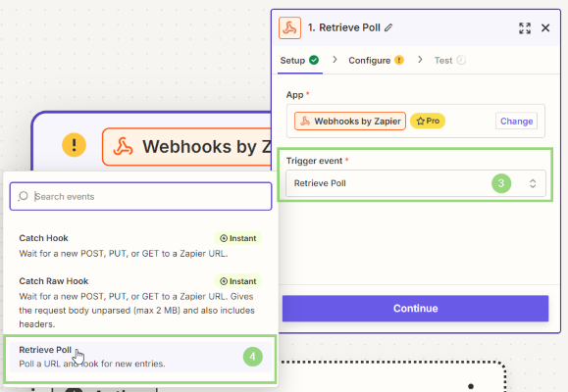Click the Webhooks logo in panel header
The width and height of the screenshot is (568, 392).
pyautogui.click(x=289, y=27)
